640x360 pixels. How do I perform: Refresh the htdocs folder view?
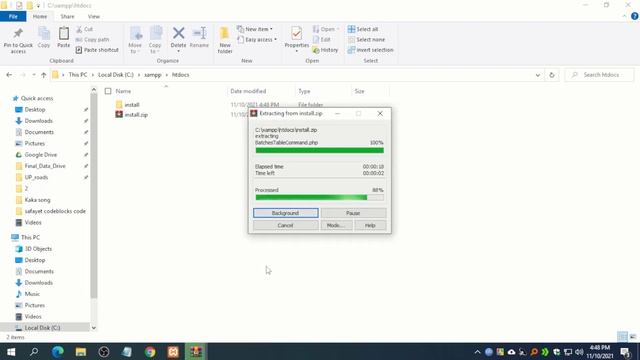(552, 75)
